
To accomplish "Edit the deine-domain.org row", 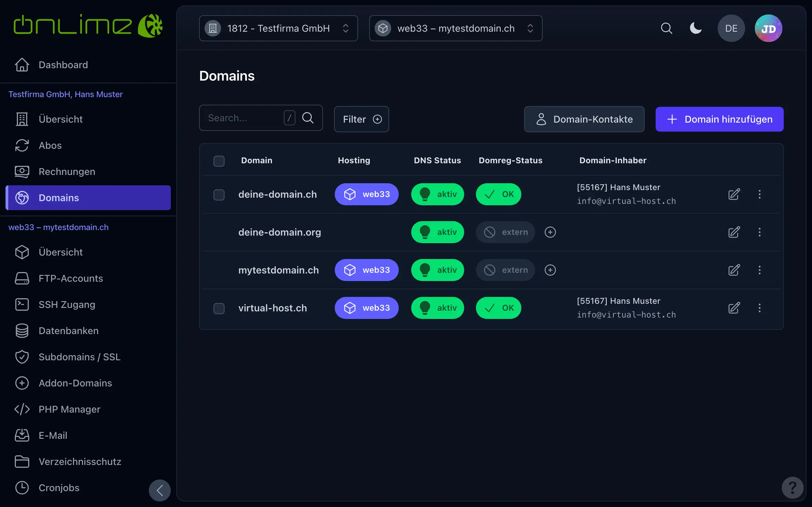I will [734, 232].
